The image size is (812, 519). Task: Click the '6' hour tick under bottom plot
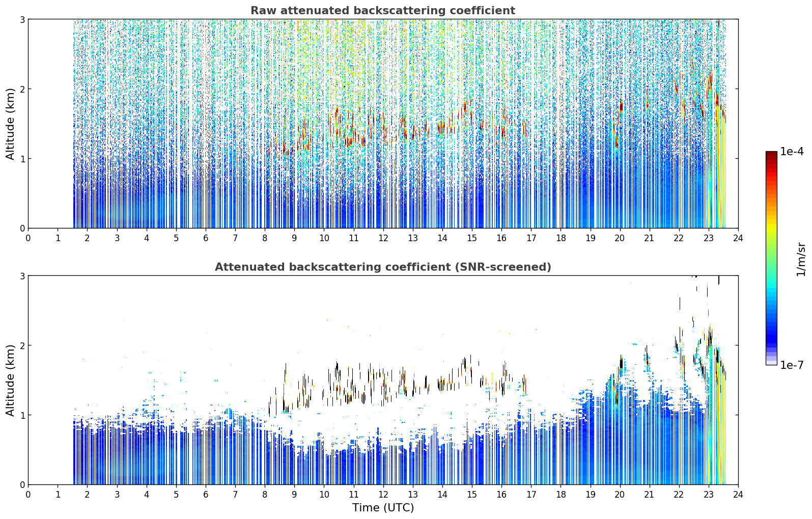pyautogui.click(x=206, y=495)
